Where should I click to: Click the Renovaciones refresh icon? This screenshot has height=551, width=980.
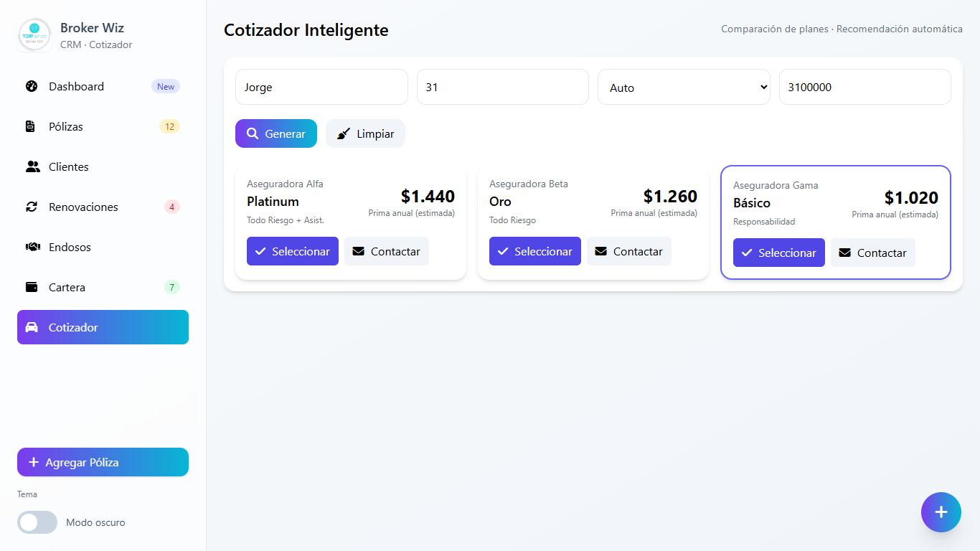[32, 207]
